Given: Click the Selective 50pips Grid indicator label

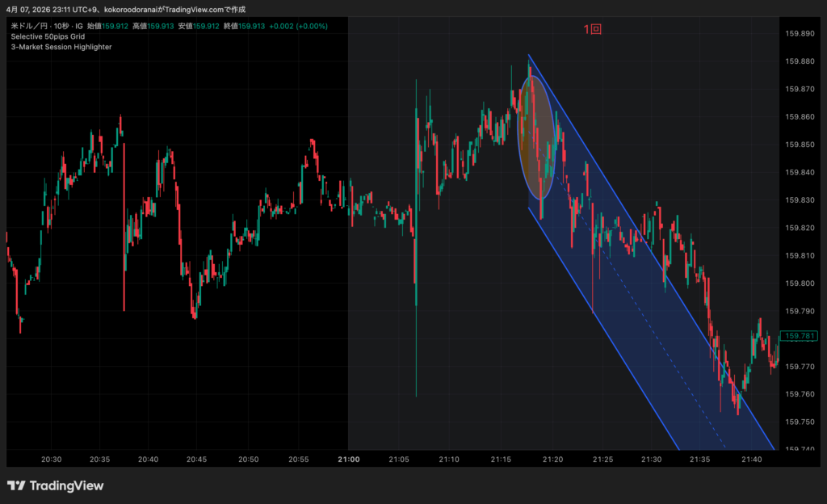Looking at the screenshot, I should (48, 36).
